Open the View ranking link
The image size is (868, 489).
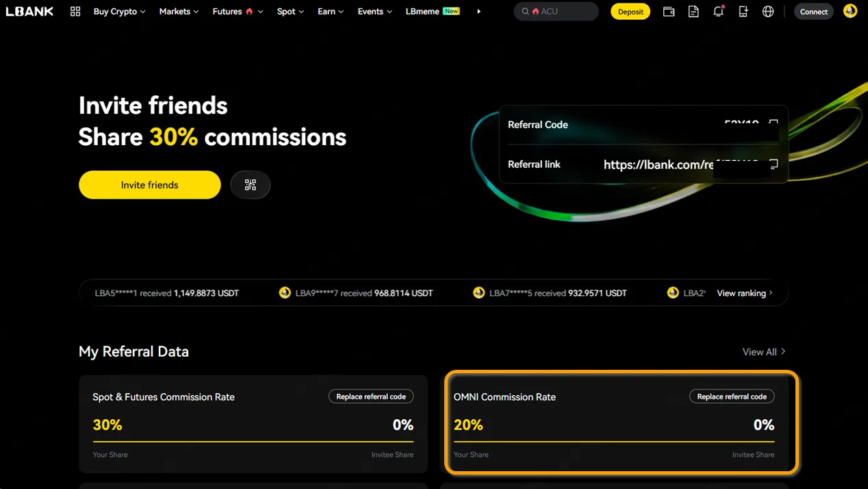tap(745, 293)
